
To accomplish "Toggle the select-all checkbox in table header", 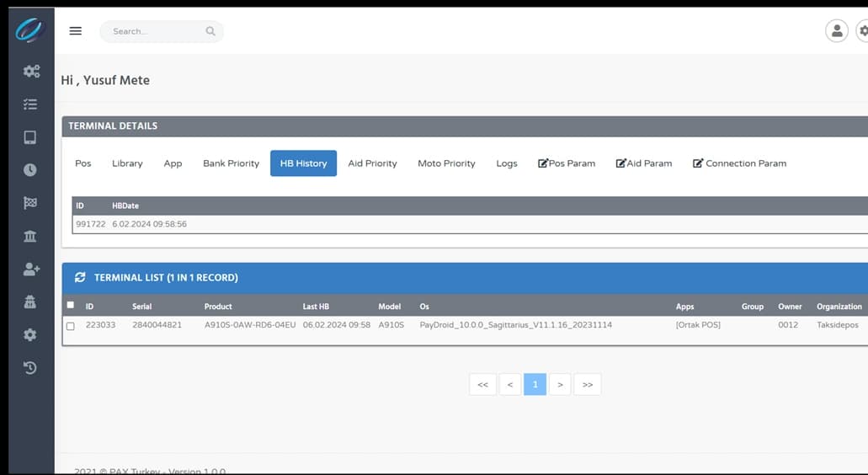I will [x=70, y=306].
